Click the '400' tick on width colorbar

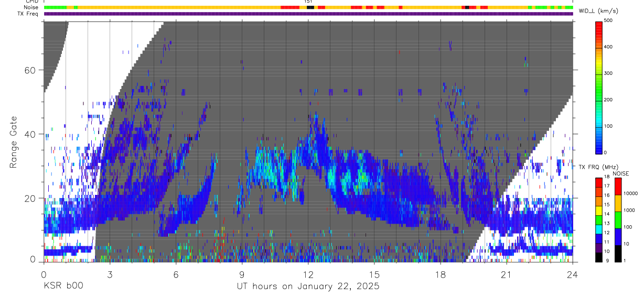[608, 47]
